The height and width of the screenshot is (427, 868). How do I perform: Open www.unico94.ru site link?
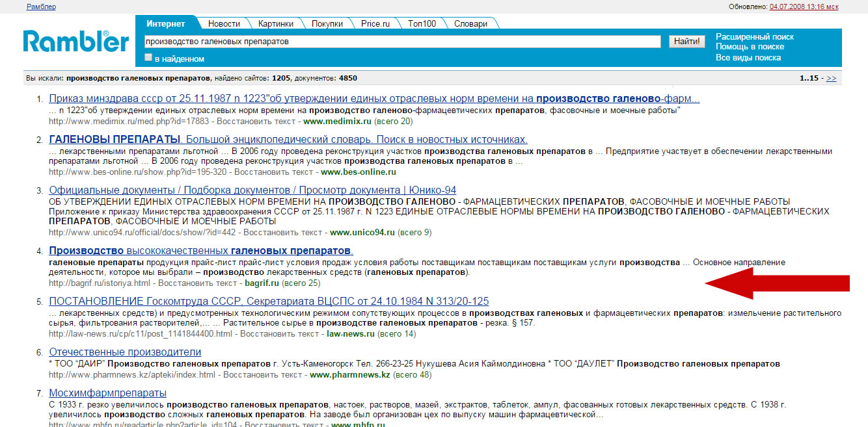[x=362, y=233]
